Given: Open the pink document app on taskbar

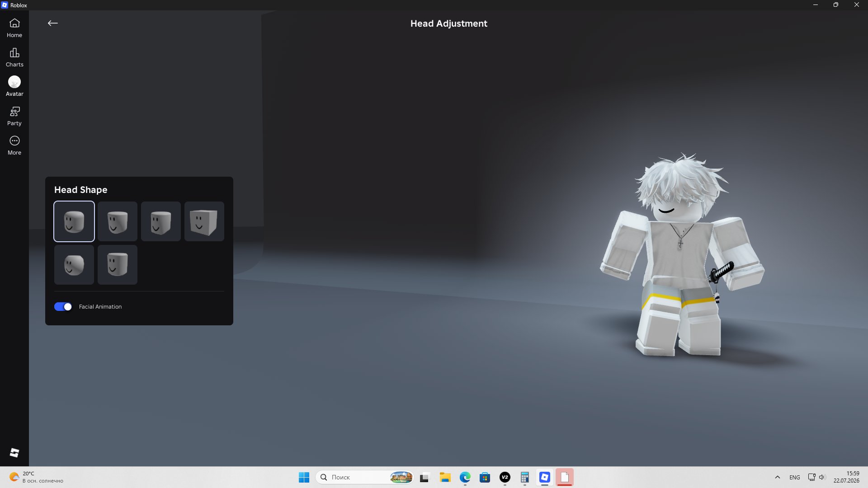Looking at the screenshot, I should point(565,477).
